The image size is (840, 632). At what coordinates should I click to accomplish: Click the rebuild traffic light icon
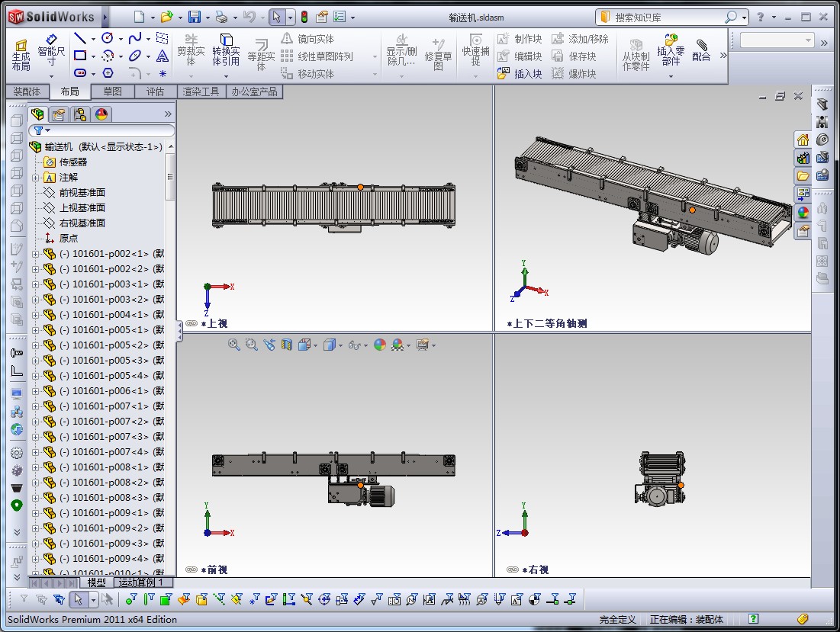coord(304,17)
